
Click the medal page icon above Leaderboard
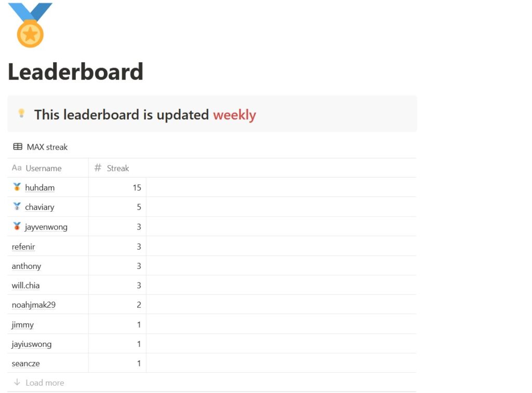[x=30, y=25]
